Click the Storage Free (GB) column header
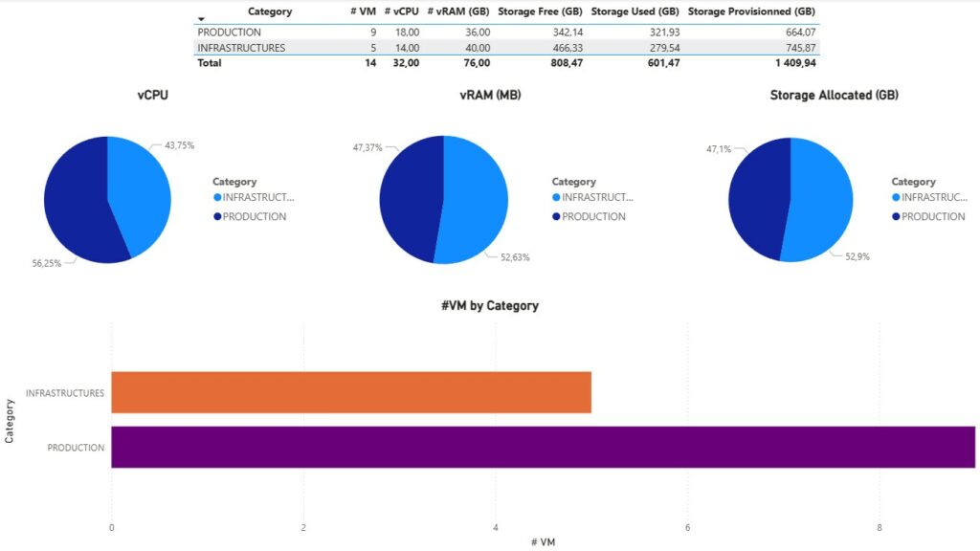The height and width of the screenshot is (551, 980). click(x=540, y=11)
